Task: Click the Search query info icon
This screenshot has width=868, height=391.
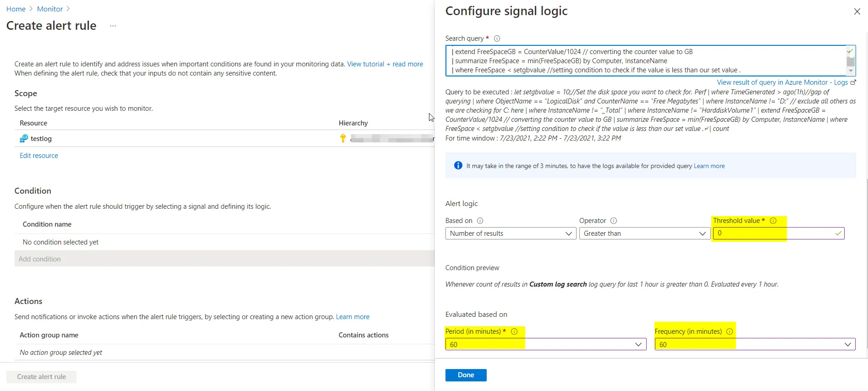Action: (497, 38)
